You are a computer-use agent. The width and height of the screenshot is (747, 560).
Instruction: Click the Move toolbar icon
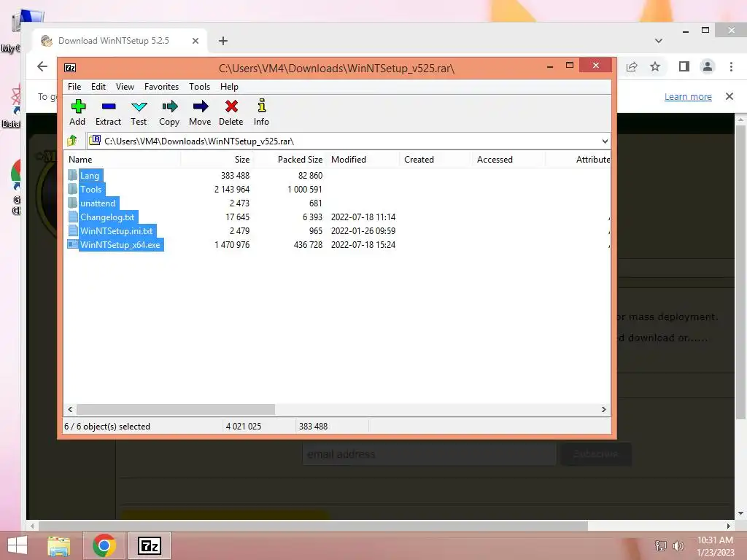tap(200, 106)
